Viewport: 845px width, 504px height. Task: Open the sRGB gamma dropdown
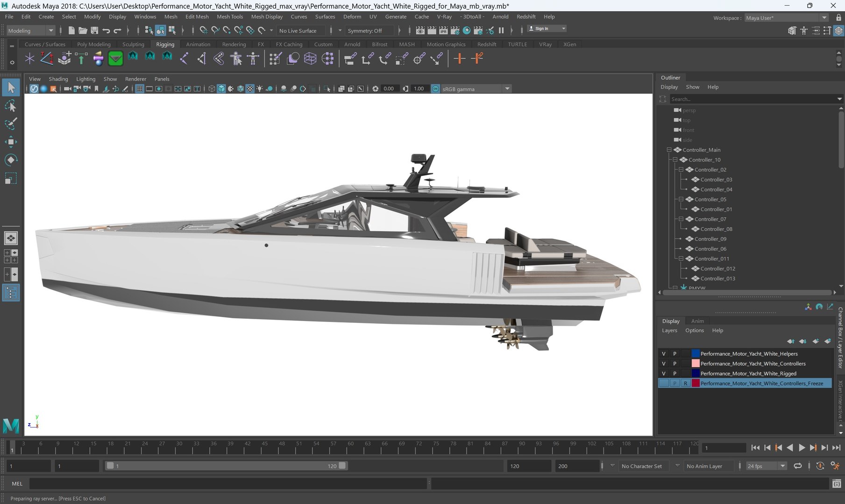coord(476,89)
